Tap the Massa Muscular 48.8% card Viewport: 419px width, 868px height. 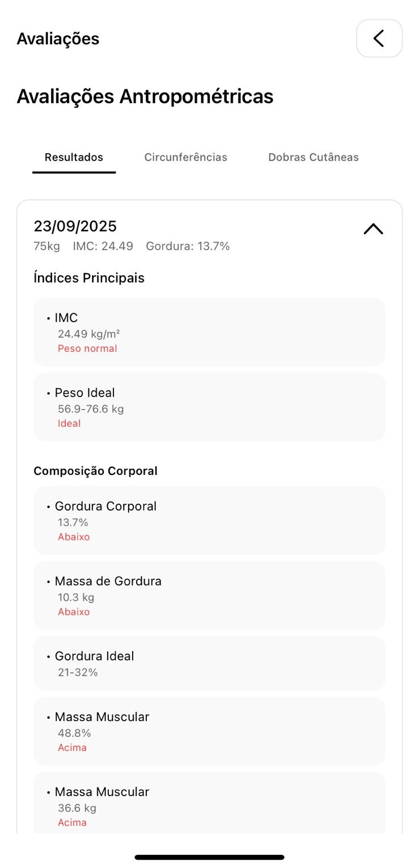coord(209,731)
